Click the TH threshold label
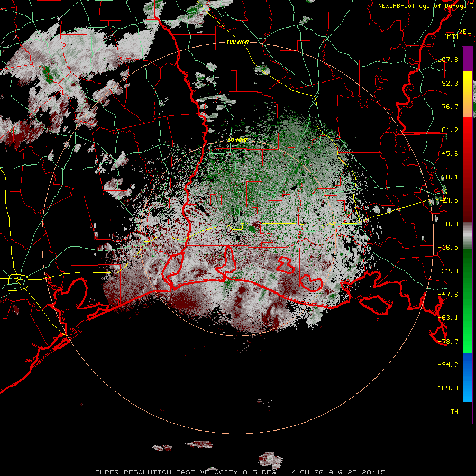This screenshot has width=476, height=476. tap(454, 412)
